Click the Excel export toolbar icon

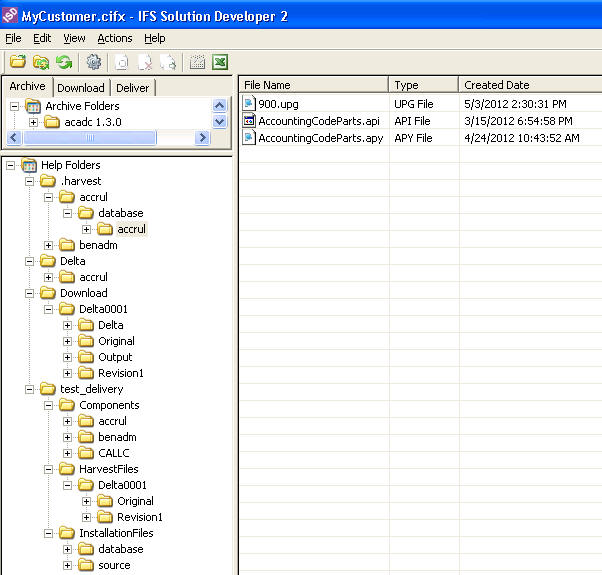[x=220, y=62]
